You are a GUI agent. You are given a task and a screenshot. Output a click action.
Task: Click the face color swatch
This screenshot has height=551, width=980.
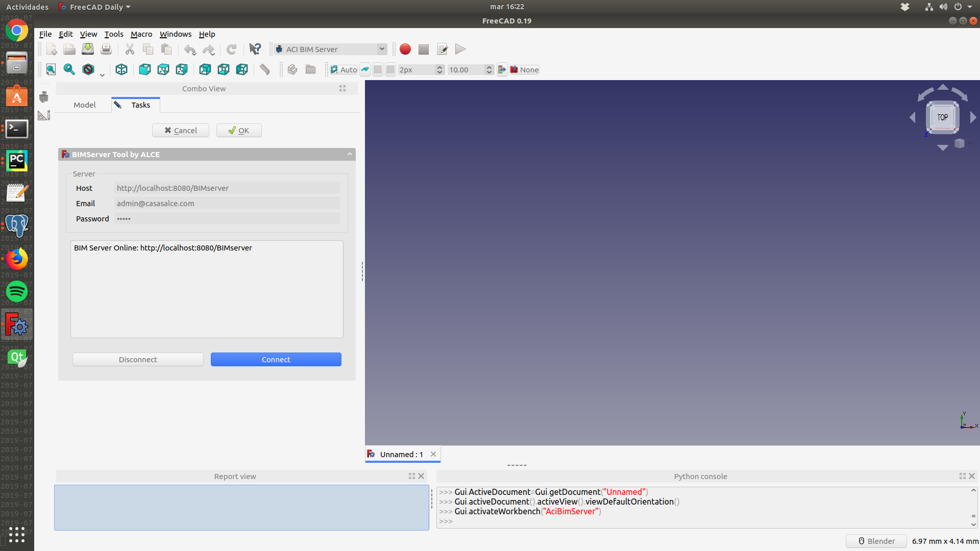click(390, 70)
